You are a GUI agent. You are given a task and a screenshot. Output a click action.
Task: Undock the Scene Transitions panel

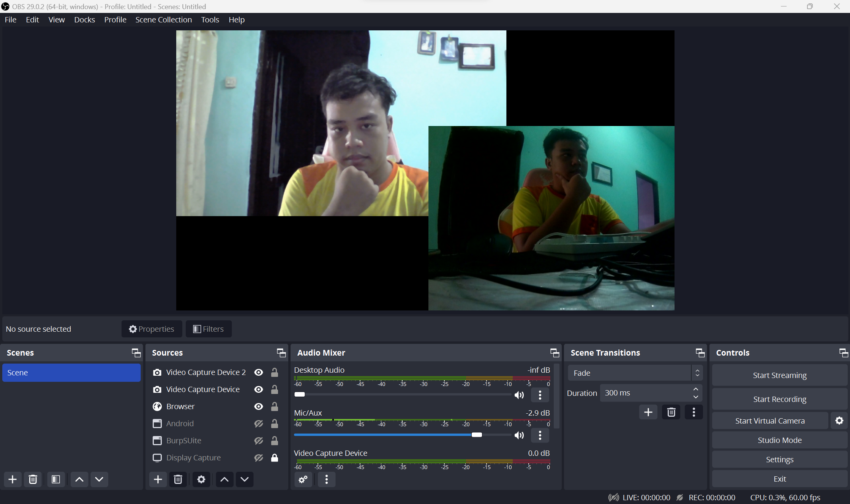(700, 353)
